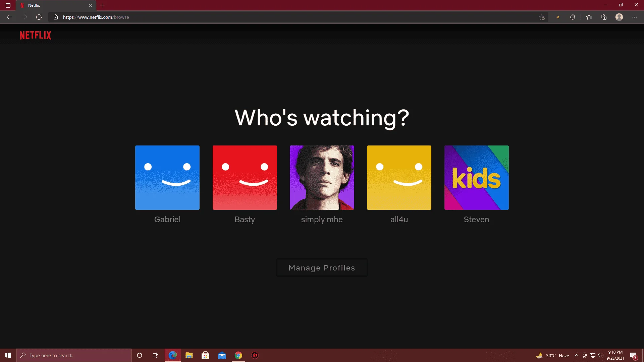Screen dimensions: 644x362
Task: Pick the all4u yellow smiley profile avatar
Action: tap(399, 178)
